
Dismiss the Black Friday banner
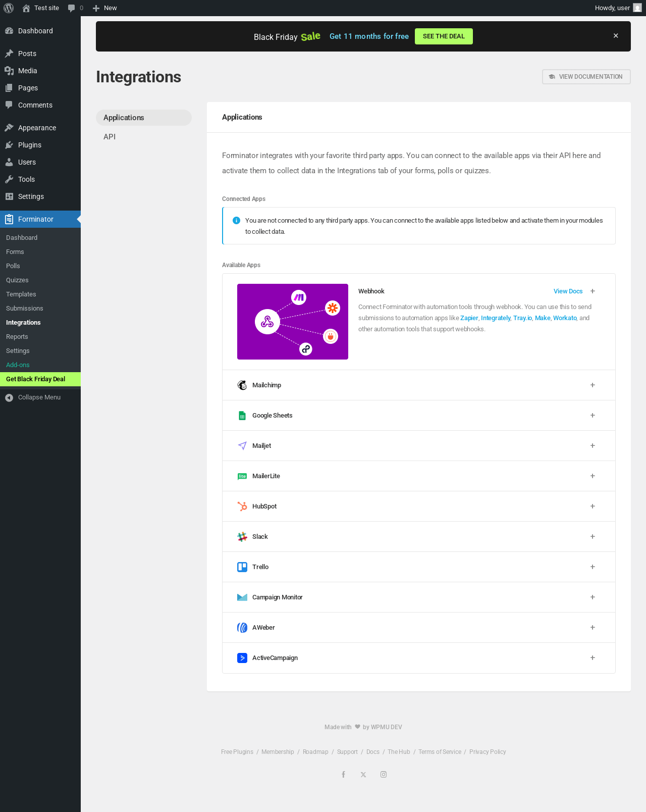pos(616,36)
